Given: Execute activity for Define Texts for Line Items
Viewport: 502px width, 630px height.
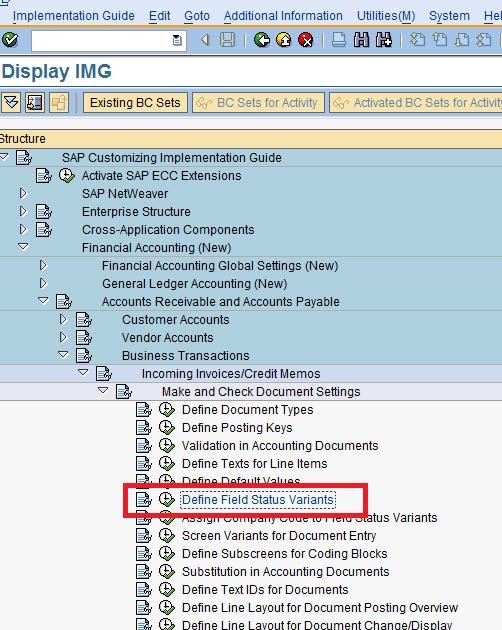Looking at the screenshot, I should 166,464.
